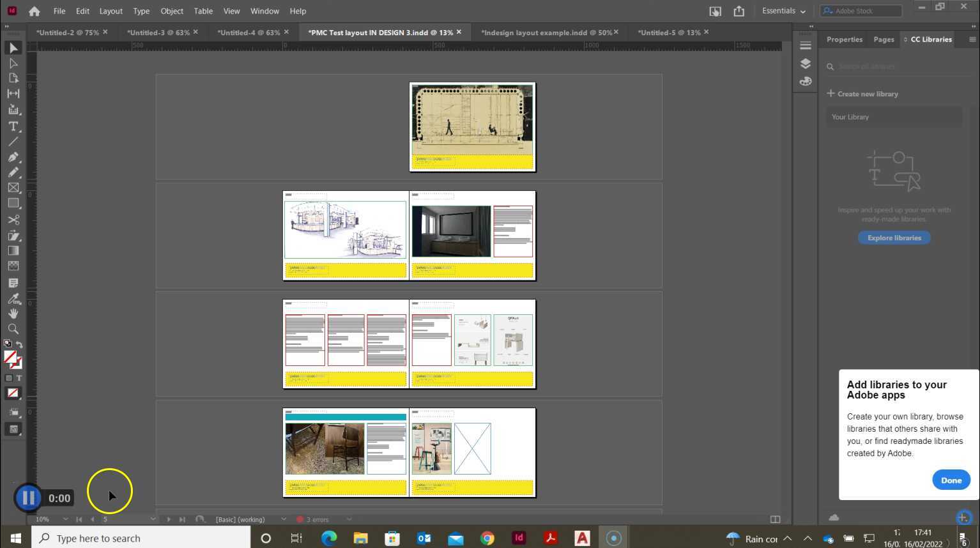
Task: Choose the Scissors tool
Action: [13, 220]
